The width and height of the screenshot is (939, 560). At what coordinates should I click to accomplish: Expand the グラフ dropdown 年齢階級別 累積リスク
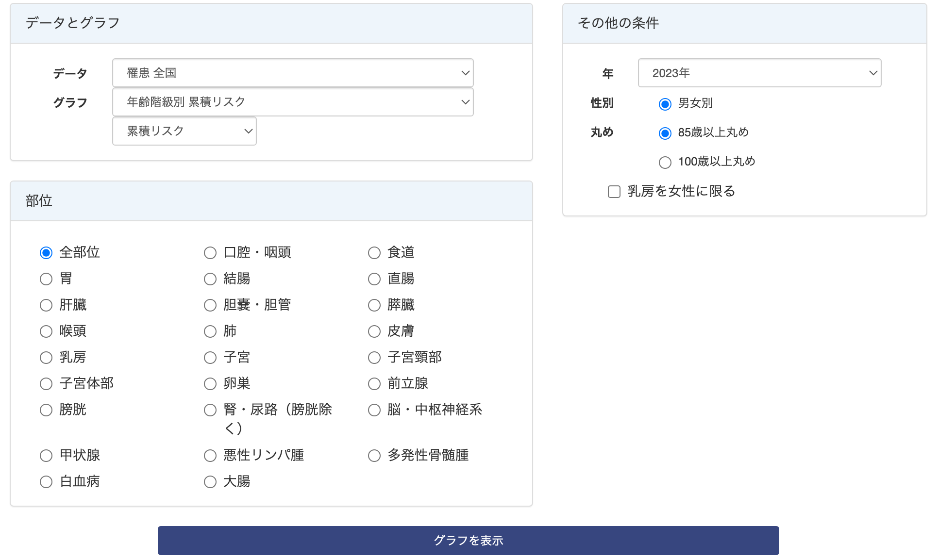[x=293, y=102]
